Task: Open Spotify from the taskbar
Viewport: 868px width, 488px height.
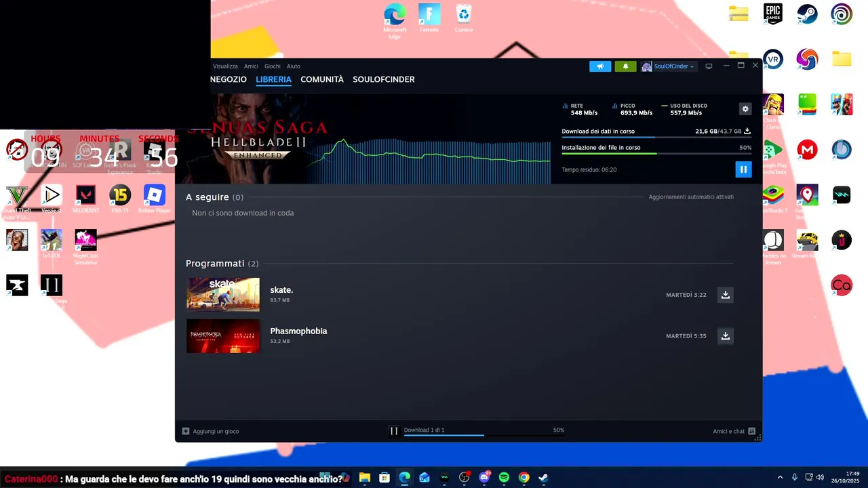Action: pyautogui.click(x=504, y=477)
